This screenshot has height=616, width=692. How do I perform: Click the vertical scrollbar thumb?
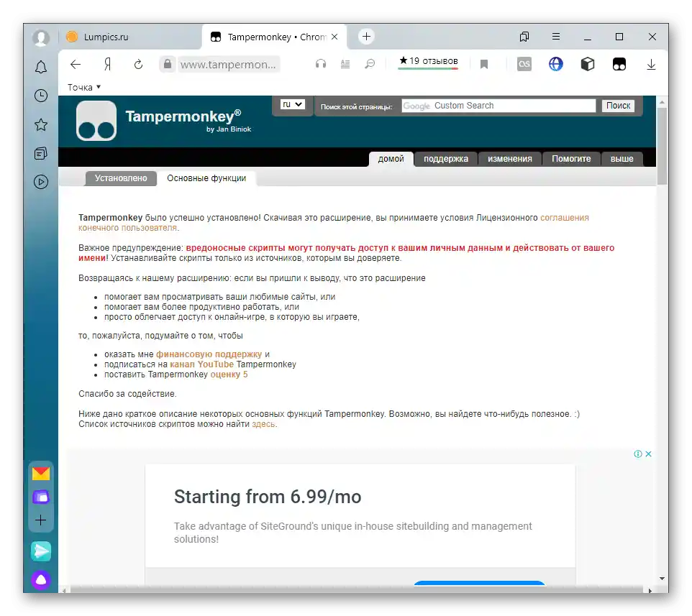pyautogui.click(x=662, y=145)
